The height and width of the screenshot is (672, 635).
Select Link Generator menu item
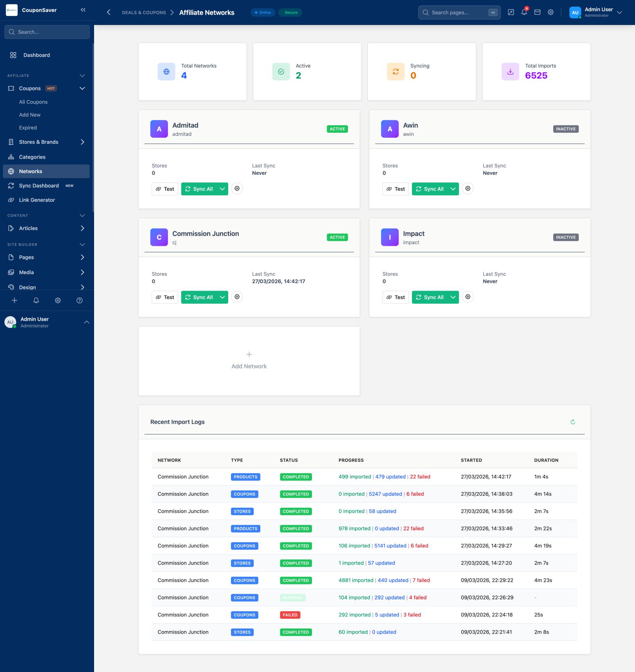click(37, 200)
